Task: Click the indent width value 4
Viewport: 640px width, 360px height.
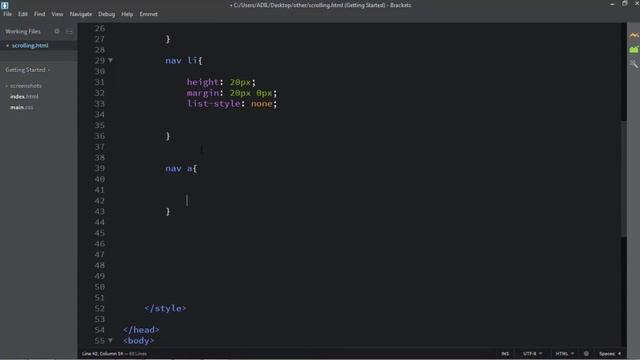Action: (x=619, y=354)
